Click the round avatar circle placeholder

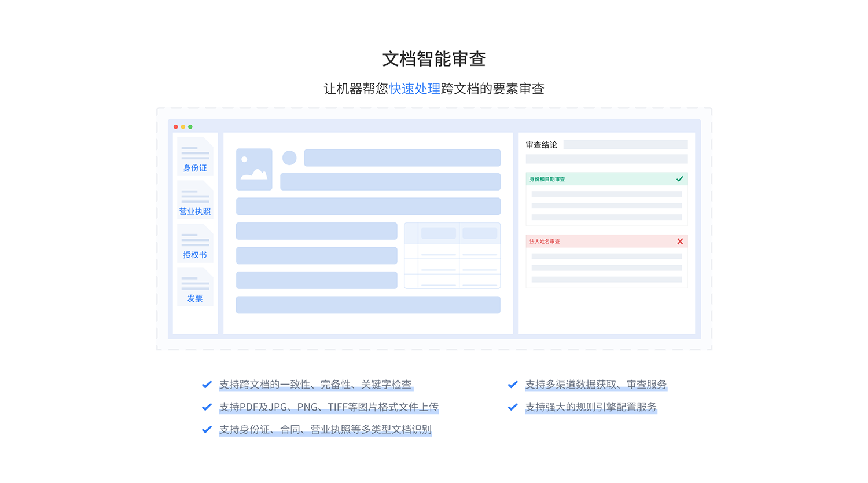(289, 158)
